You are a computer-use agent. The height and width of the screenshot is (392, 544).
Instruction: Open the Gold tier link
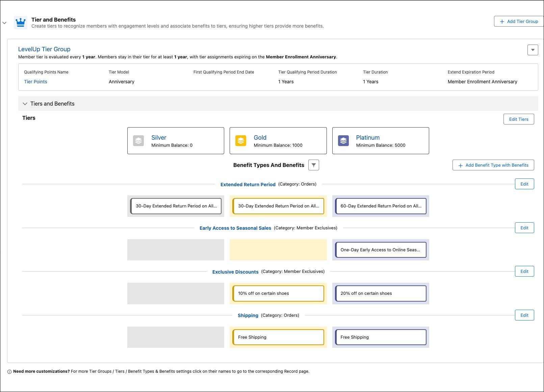tap(260, 138)
